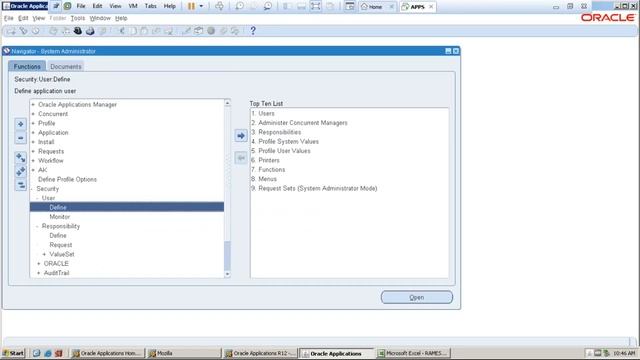Click the Windows Start button

point(13,353)
